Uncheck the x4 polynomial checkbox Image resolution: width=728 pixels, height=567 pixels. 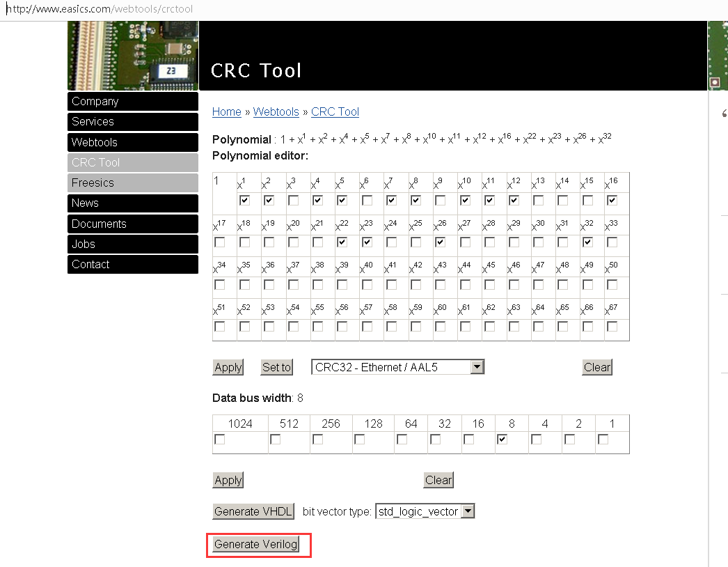pos(317,201)
